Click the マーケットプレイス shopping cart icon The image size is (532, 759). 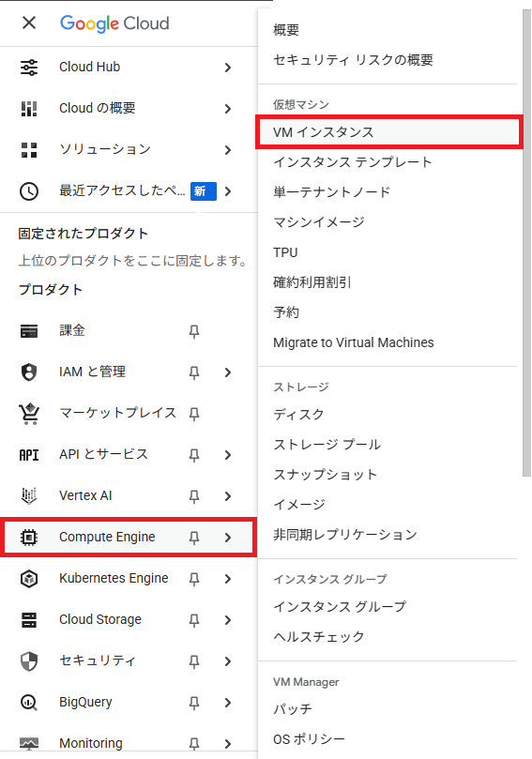click(x=29, y=414)
